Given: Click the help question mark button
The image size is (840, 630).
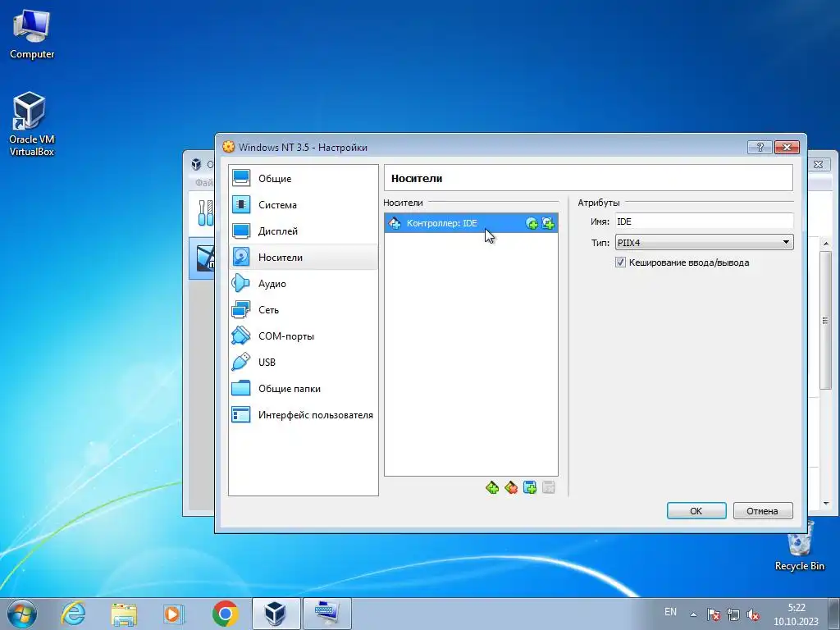Looking at the screenshot, I should (x=760, y=148).
